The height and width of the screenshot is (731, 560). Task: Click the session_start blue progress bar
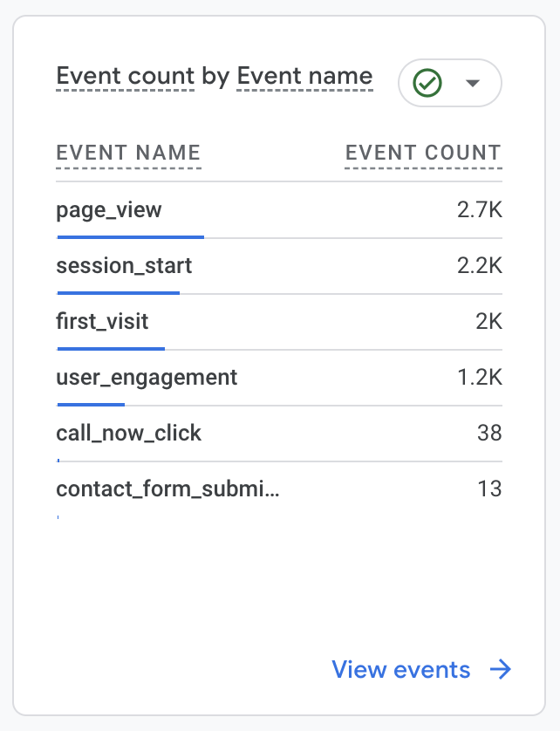coord(118,292)
